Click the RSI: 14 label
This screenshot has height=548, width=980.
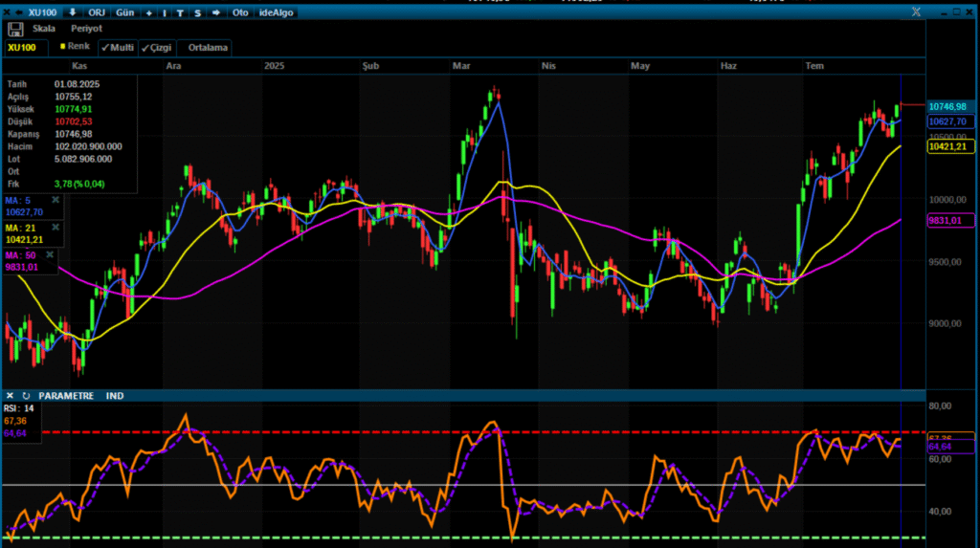pyautogui.click(x=19, y=408)
